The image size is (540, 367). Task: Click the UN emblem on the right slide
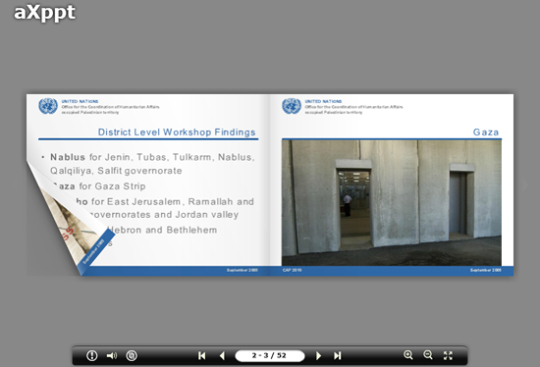pos(292,106)
